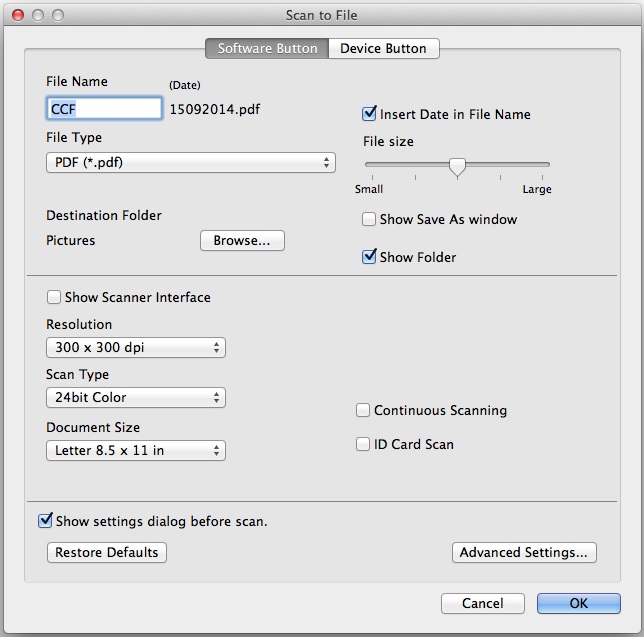
Task: Click the Restore Defaults button
Action: point(106,552)
